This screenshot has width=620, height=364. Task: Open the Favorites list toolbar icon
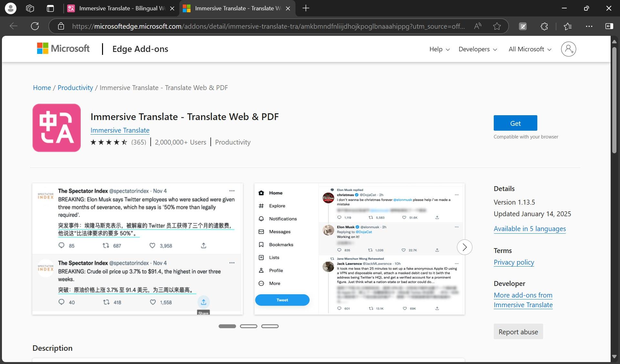pyautogui.click(x=568, y=26)
